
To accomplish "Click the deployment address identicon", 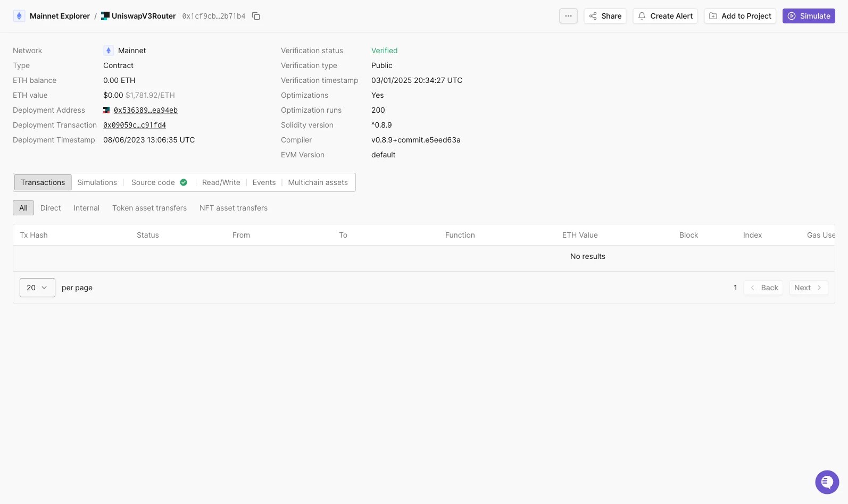I will 106,110.
